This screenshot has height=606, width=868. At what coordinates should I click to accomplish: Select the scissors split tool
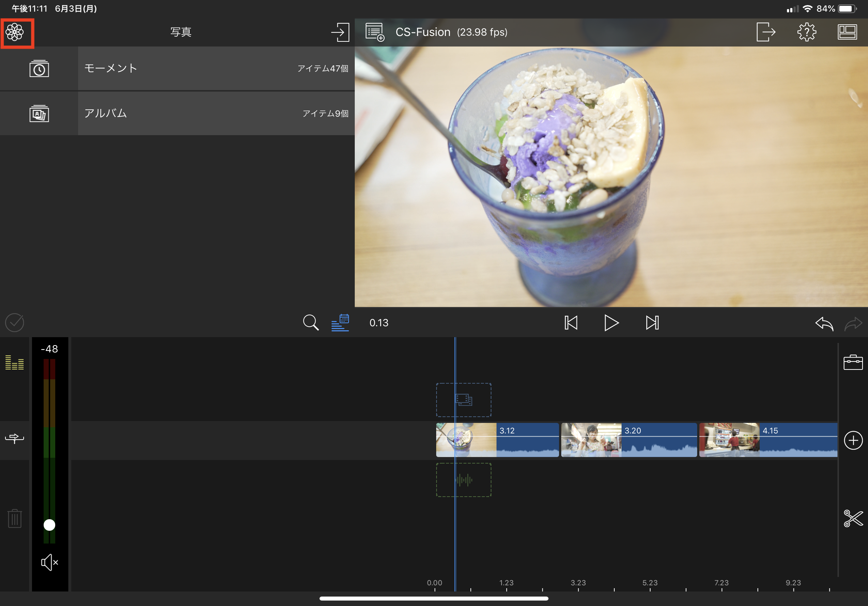click(852, 518)
